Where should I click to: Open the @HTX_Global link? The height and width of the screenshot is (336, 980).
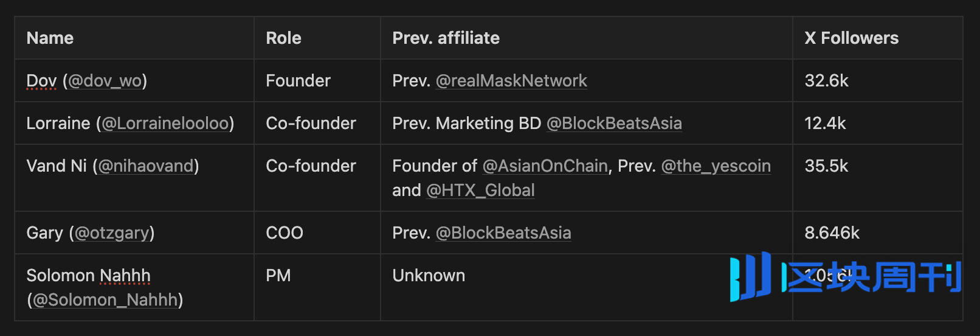[480, 191]
